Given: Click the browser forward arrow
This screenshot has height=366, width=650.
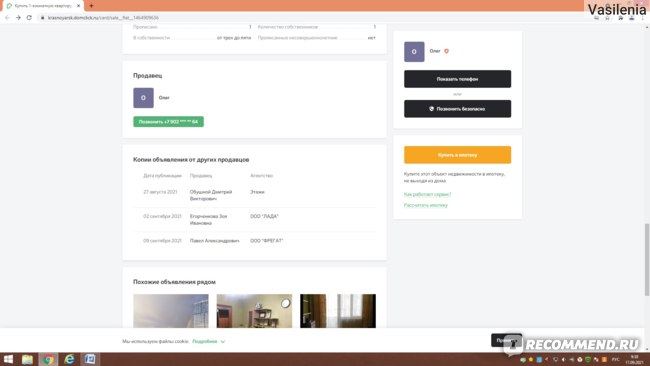Looking at the screenshot, I should (x=18, y=18).
